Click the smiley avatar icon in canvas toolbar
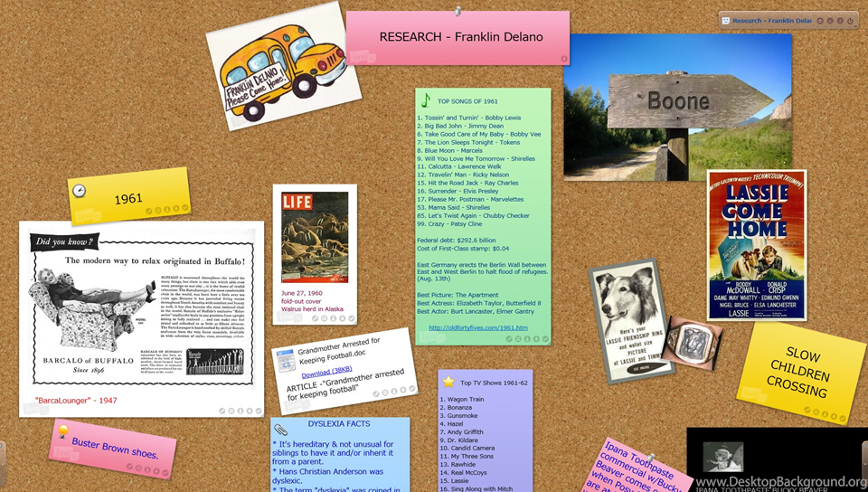This screenshot has height=492, width=868. [726, 21]
